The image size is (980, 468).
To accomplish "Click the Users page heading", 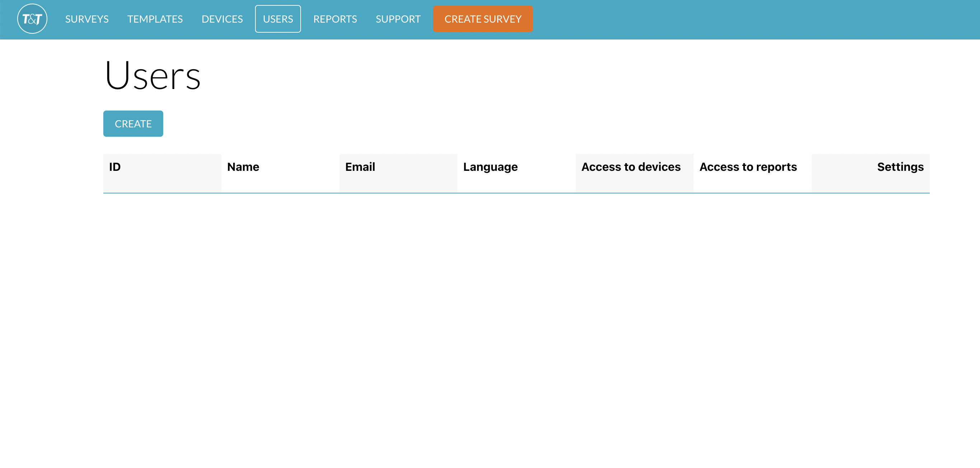I will click(x=152, y=75).
